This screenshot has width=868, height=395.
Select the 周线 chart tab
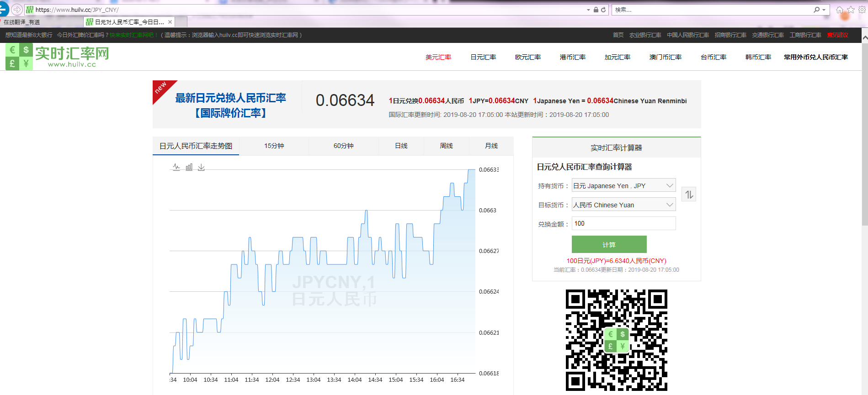point(446,146)
